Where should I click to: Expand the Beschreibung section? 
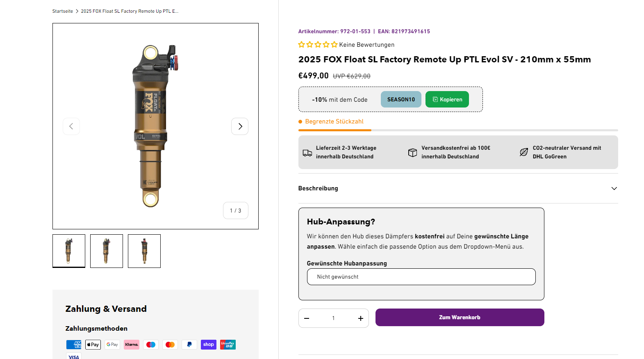point(458,188)
